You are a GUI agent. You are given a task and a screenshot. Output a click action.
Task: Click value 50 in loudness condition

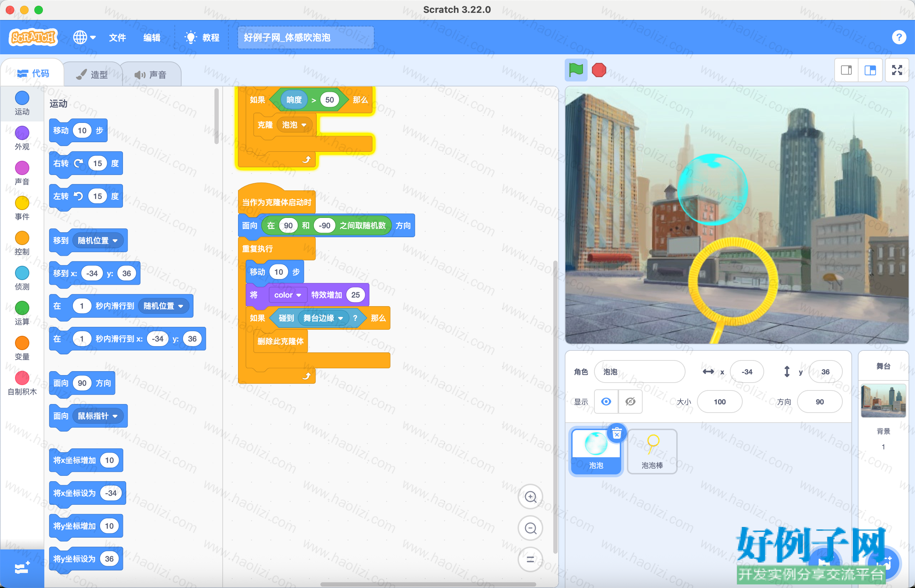329,100
